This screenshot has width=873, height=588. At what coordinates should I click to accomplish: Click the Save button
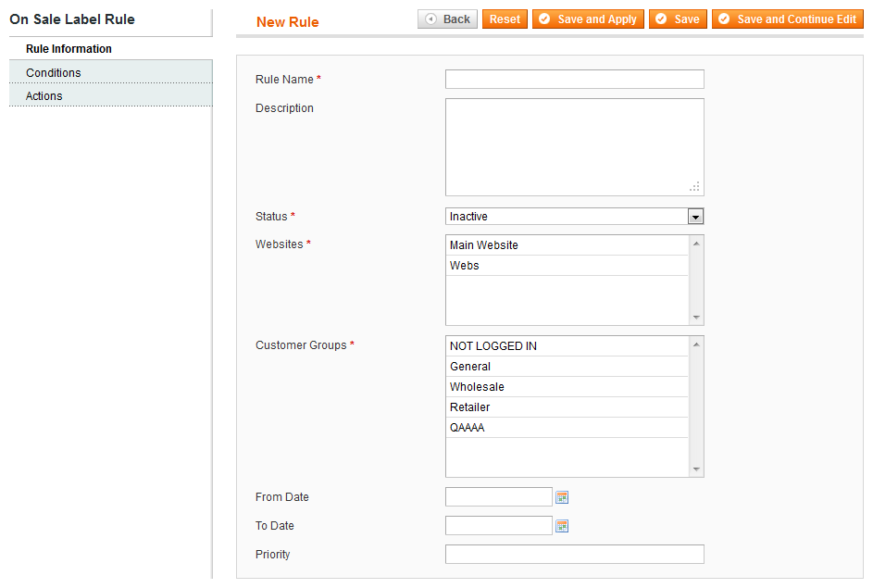click(678, 19)
